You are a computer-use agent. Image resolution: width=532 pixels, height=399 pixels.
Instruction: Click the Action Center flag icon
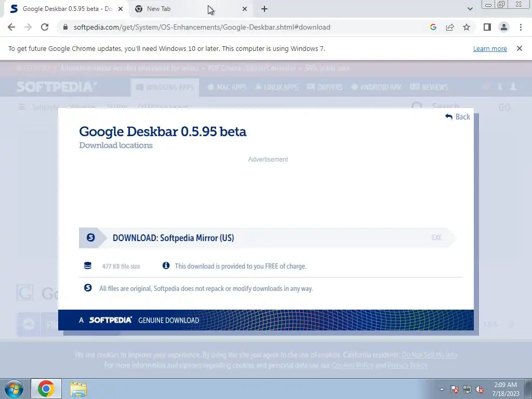tap(454, 389)
